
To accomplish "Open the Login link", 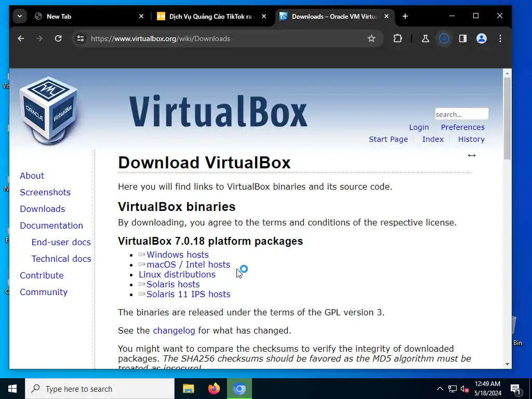I will point(419,127).
